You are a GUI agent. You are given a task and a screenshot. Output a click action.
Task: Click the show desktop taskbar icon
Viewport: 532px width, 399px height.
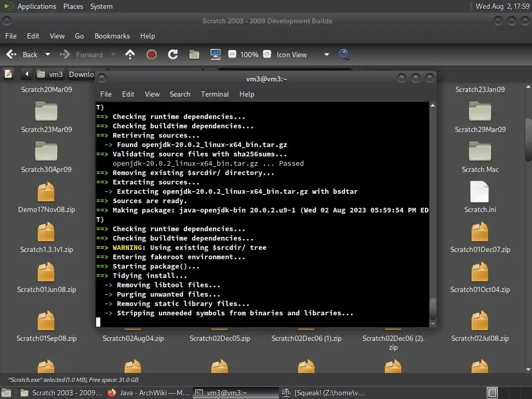(6, 393)
